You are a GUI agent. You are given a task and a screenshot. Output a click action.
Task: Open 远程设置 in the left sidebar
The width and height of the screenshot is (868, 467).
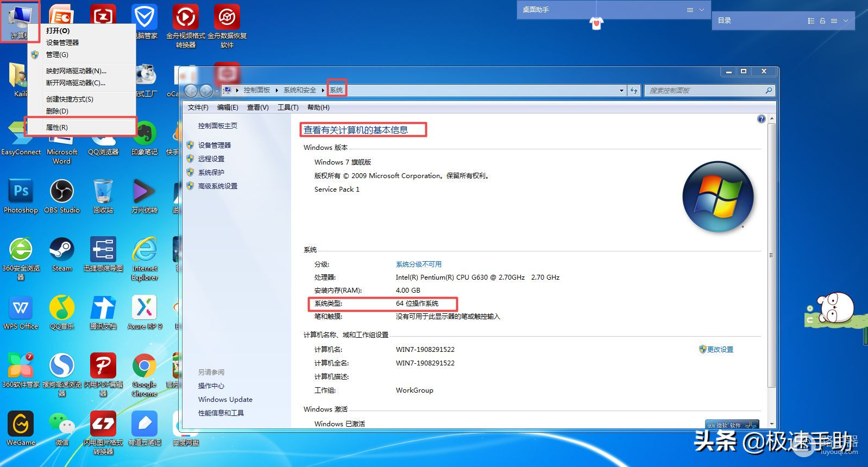(211, 159)
